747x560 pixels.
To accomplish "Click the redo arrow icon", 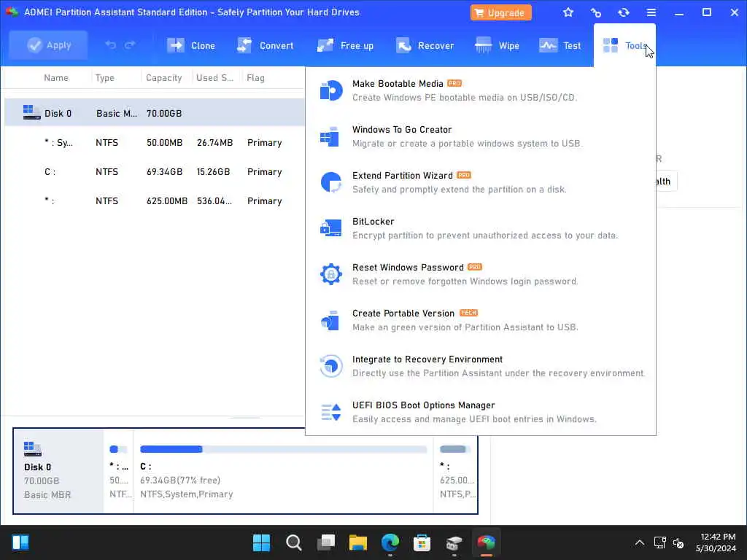I will [130, 45].
